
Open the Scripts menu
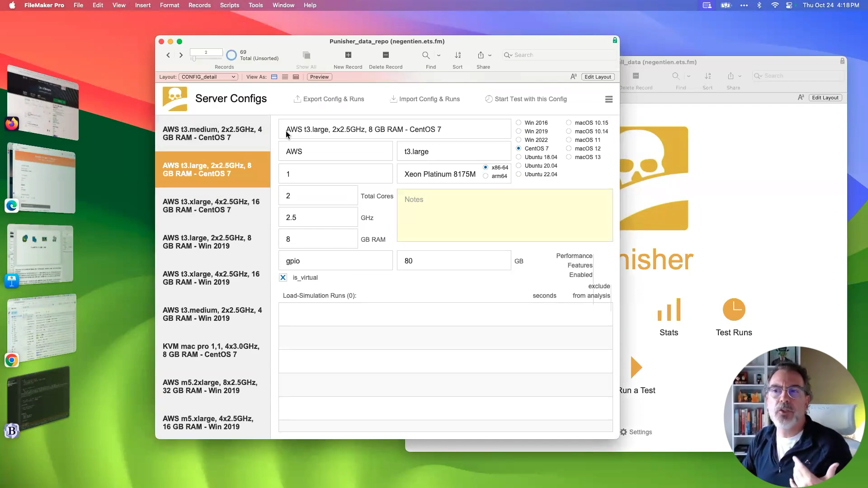230,5
